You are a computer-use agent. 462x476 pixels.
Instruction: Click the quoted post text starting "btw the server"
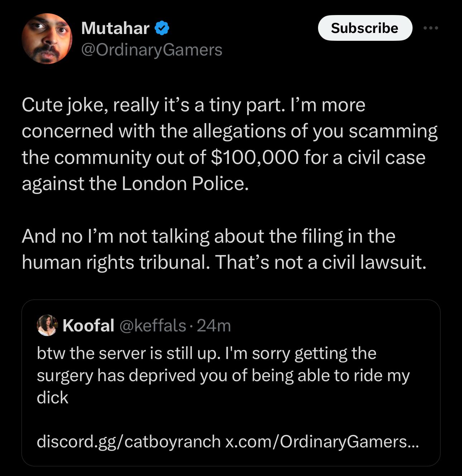click(x=206, y=353)
